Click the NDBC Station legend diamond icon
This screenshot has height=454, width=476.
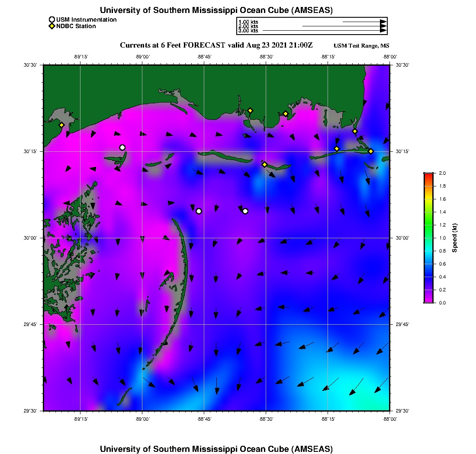pyautogui.click(x=52, y=26)
